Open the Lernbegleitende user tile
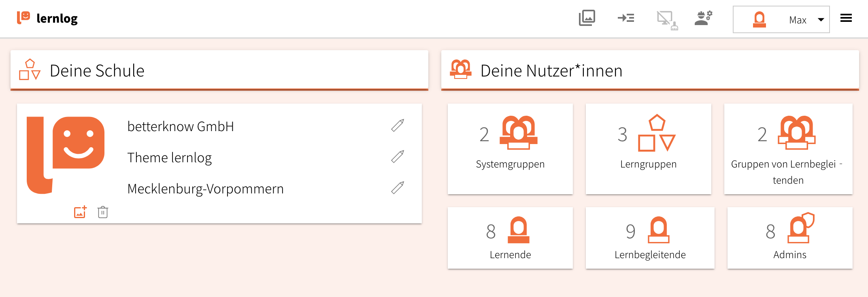 click(650, 238)
